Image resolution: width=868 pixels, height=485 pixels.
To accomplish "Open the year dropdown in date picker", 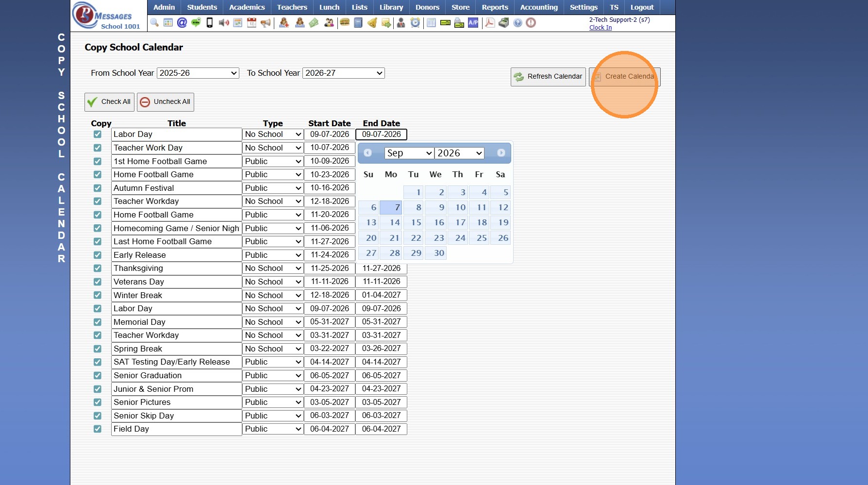I will point(459,153).
